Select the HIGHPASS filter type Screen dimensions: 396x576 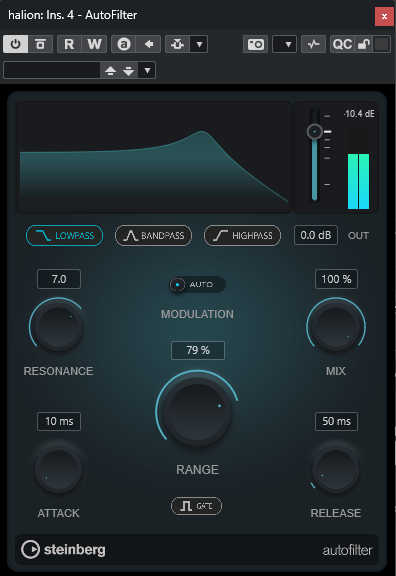pyautogui.click(x=242, y=235)
